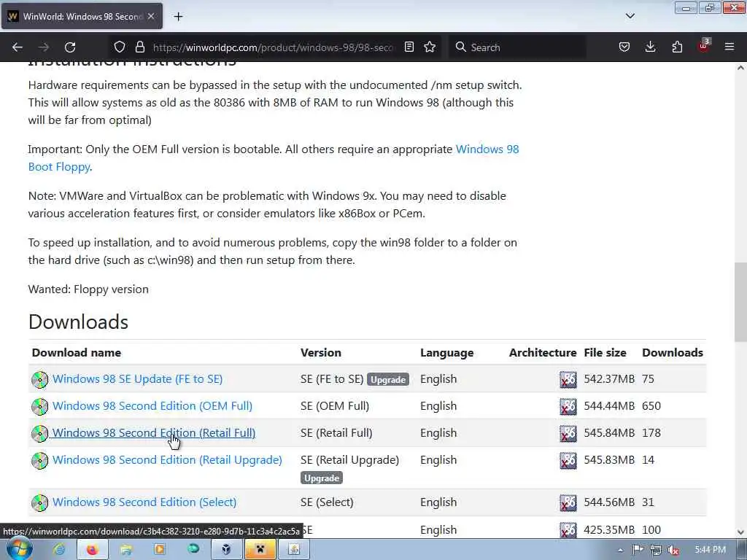Image resolution: width=747 pixels, height=560 pixels.
Task: Open a new browser tab
Action: click(x=178, y=17)
